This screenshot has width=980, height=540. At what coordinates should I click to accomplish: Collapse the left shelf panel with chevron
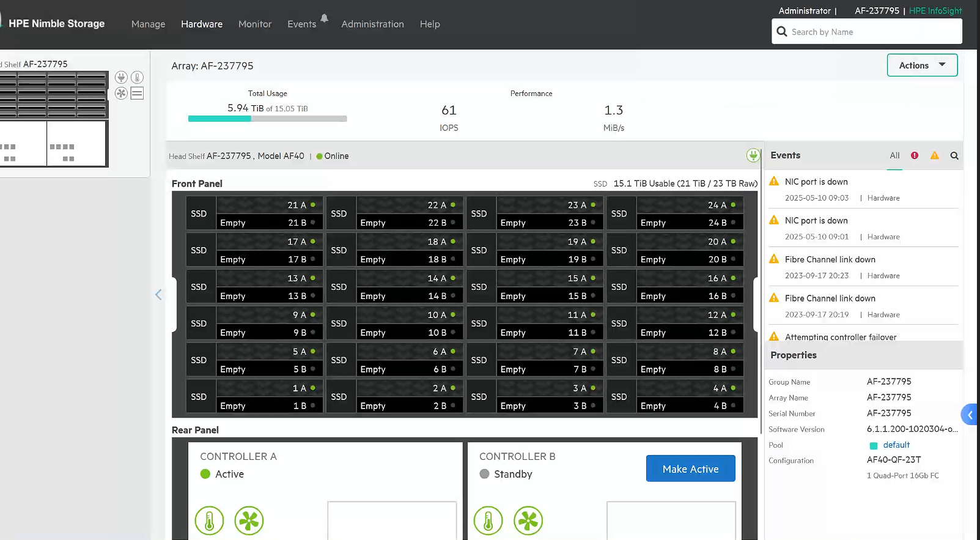(158, 295)
